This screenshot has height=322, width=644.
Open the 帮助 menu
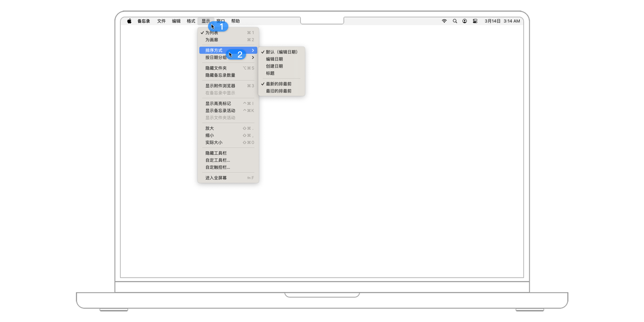235,21
